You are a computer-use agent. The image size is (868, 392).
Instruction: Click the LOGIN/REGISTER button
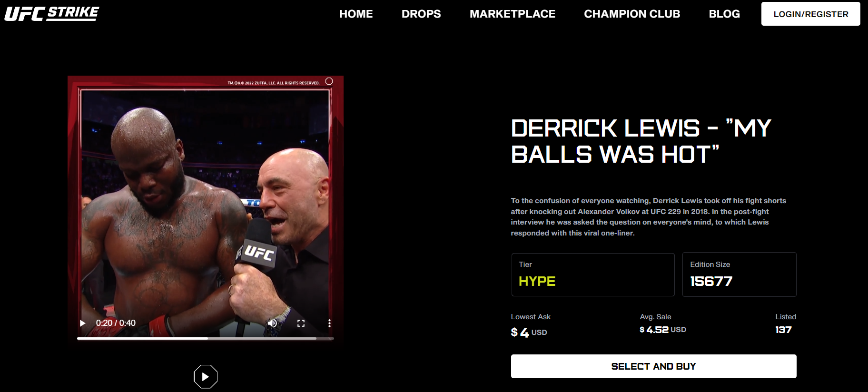811,14
